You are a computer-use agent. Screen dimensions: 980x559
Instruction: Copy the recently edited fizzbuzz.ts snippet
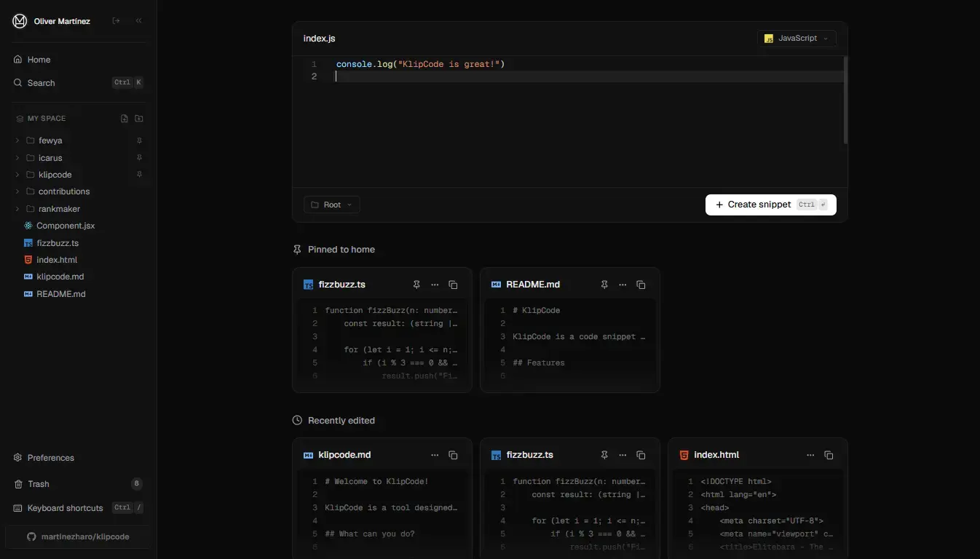tap(641, 455)
